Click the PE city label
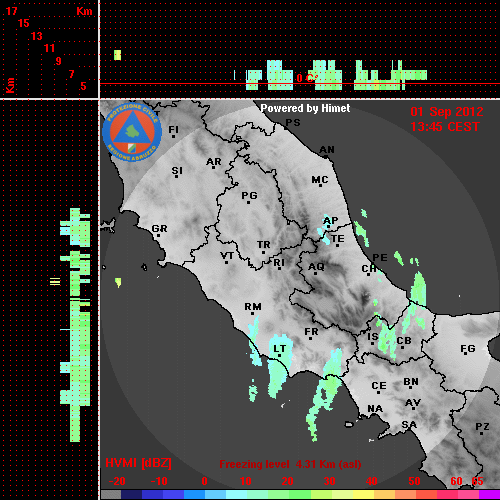The width and height of the screenshot is (500, 500). (x=380, y=258)
